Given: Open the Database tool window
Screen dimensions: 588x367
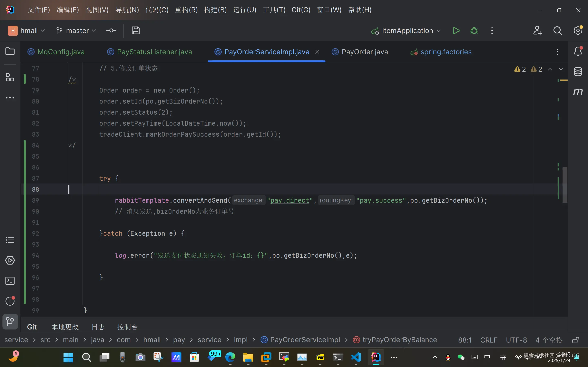Looking at the screenshot, I should tap(578, 72).
